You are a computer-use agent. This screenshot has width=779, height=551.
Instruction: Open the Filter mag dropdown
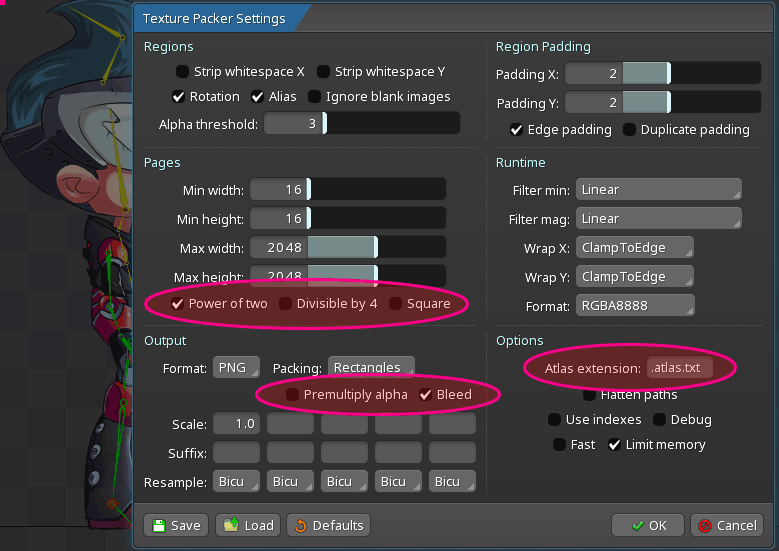[x=659, y=218]
